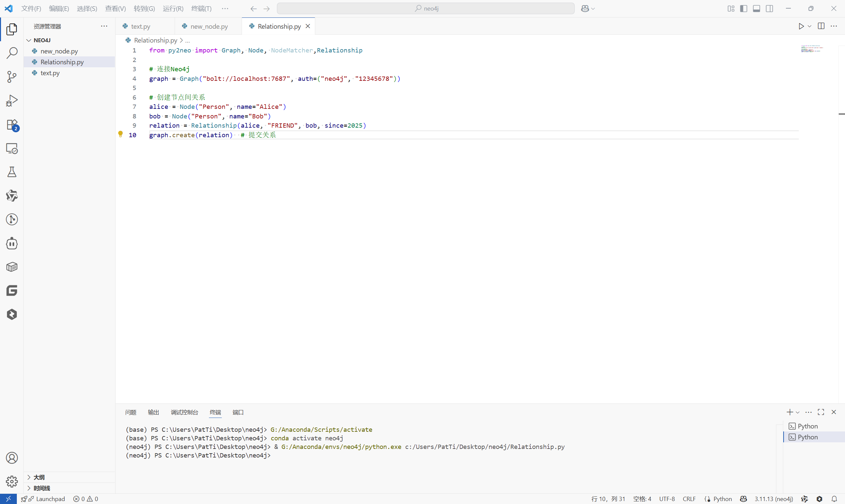
Task: Open the Remote Explorer view
Action: (12, 148)
